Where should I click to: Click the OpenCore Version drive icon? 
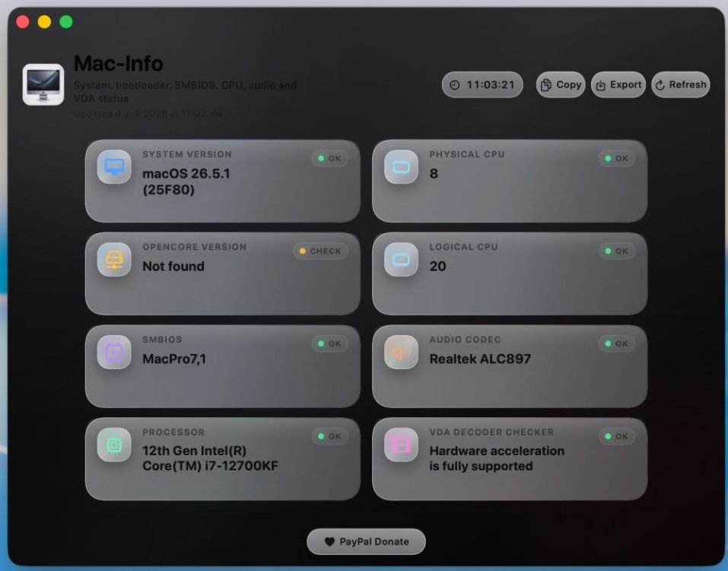click(114, 260)
